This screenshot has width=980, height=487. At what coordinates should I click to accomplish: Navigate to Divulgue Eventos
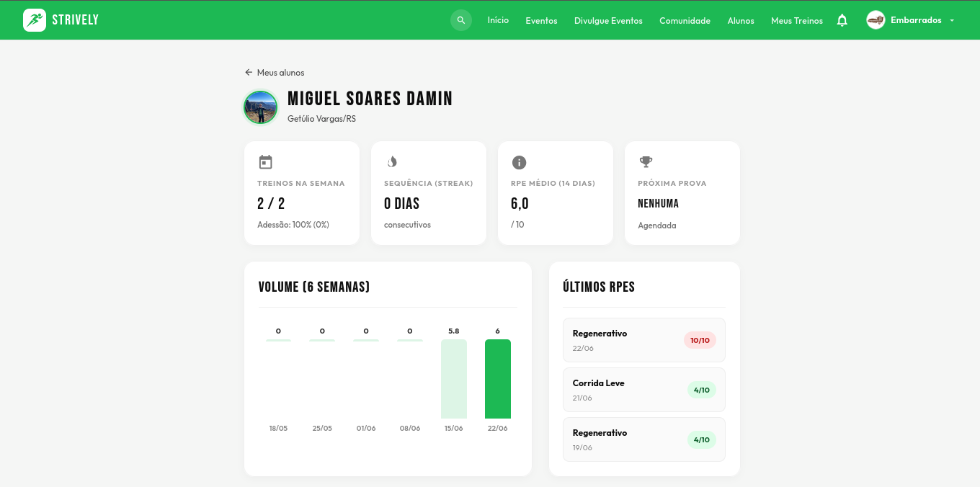608,21
